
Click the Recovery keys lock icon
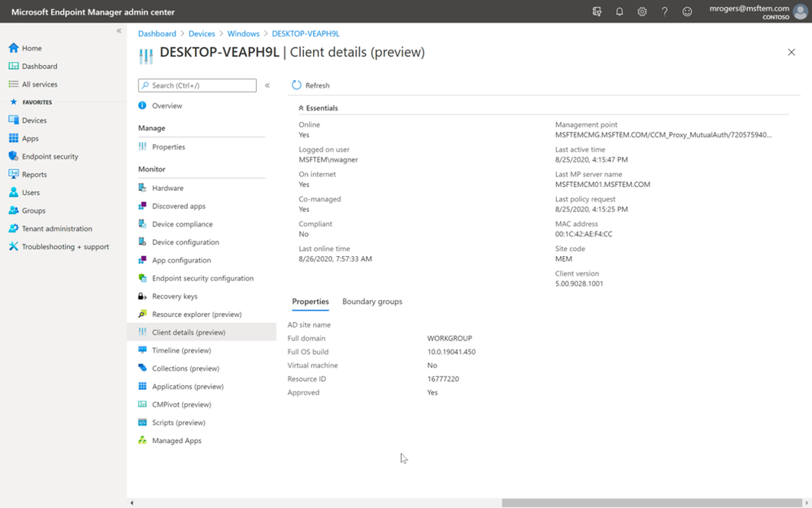(142, 296)
